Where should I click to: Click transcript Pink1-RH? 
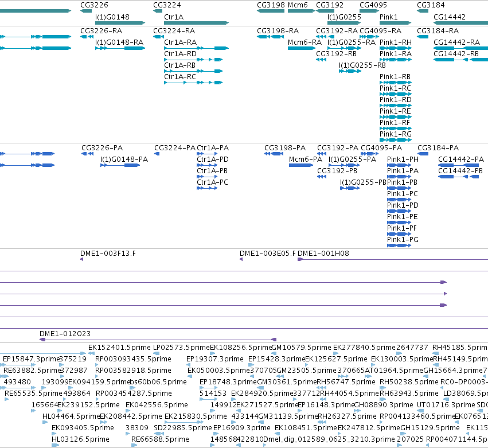pos(396,42)
